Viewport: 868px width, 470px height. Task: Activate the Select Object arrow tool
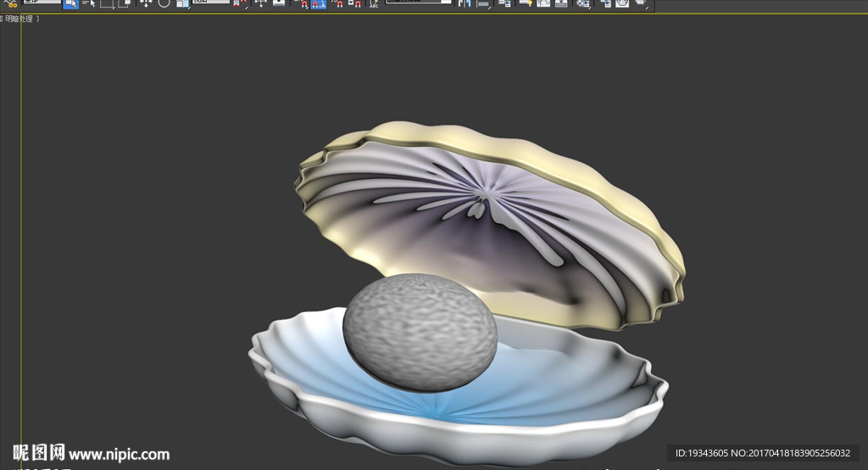point(71,3)
